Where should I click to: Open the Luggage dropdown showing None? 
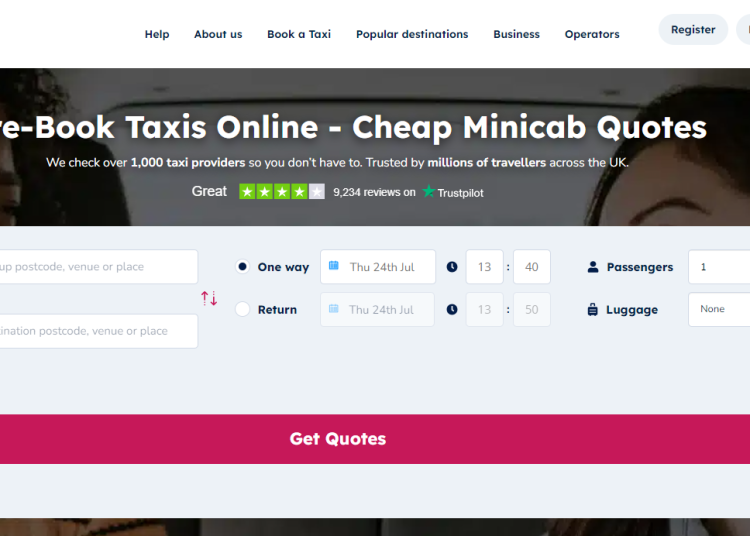pyautogui.click(x=719, y=309)
